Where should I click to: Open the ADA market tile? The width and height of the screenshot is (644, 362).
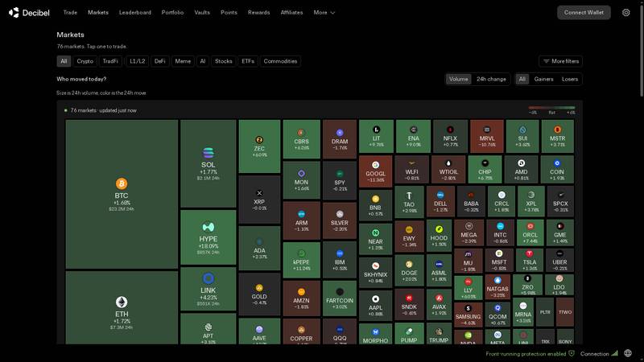(x=259, y=248)
